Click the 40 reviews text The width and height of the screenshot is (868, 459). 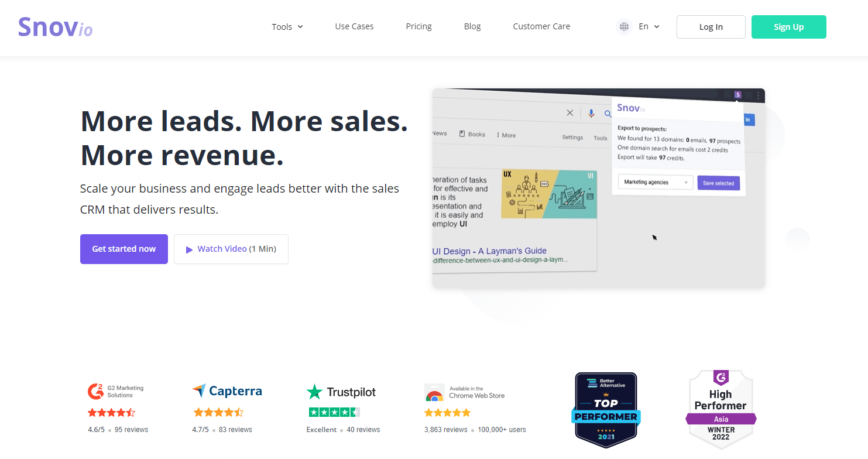[x=363, y=430]
